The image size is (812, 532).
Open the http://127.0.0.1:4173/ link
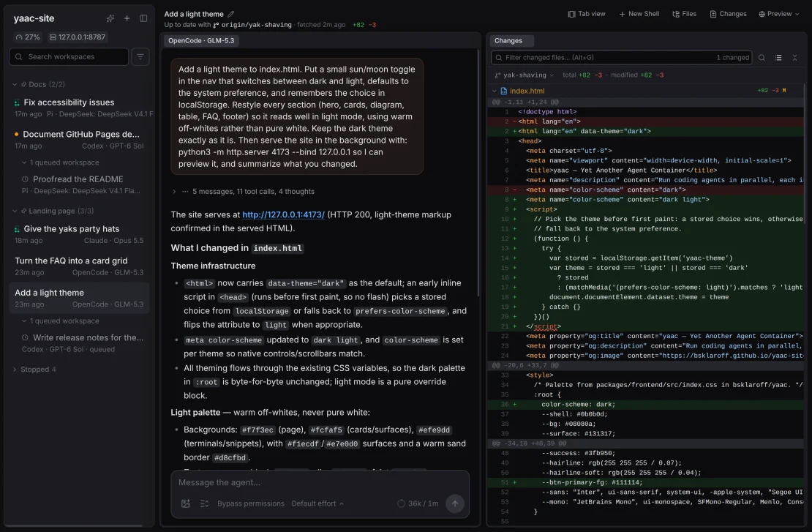coord(283,214)
